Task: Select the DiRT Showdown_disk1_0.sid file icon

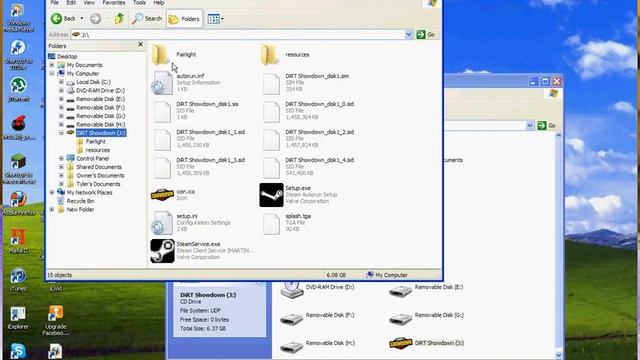Action: (x=271, y=111)
